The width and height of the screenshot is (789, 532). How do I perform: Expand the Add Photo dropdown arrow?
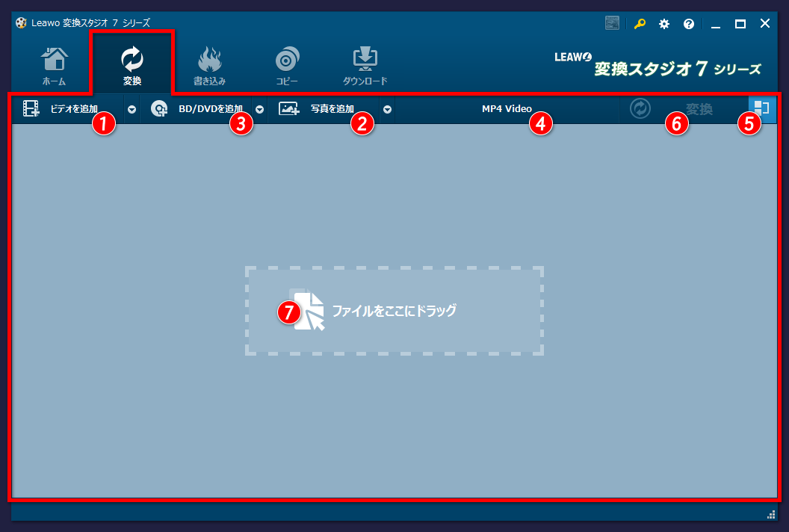pyautogui.click(x=387, y=109)
